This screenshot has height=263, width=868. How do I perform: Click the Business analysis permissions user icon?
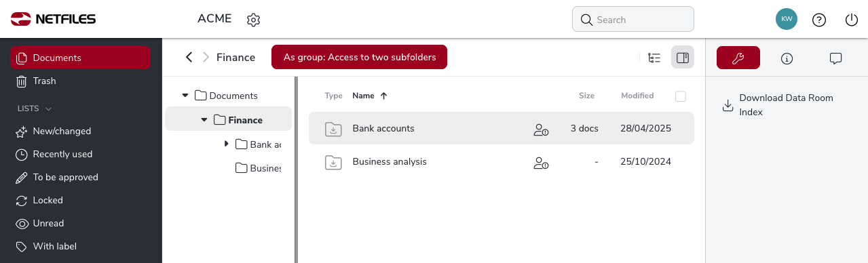point(541,163)
